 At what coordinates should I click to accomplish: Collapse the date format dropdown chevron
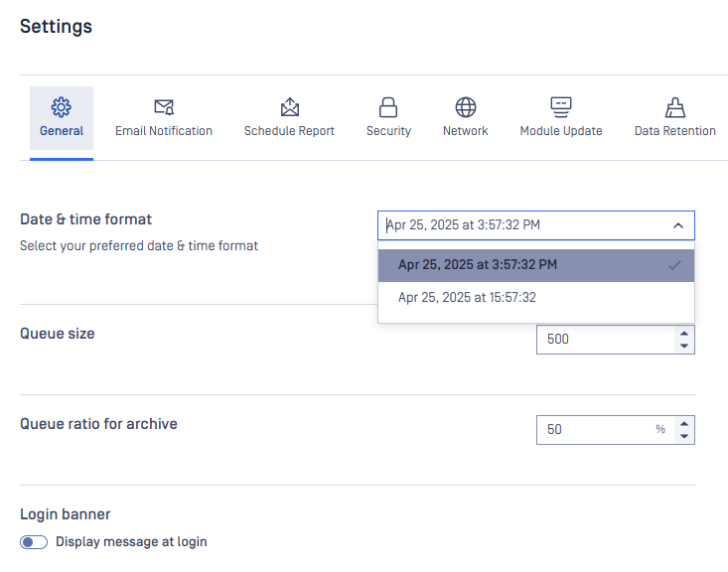click(678, 225)
